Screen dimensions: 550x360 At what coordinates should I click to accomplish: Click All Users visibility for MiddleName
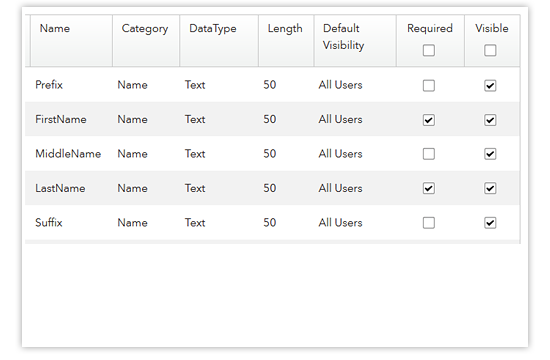(340, 154)
